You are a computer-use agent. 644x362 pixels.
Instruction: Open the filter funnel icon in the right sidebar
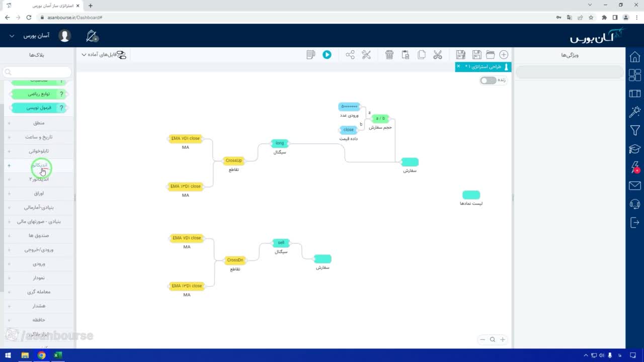coord(635,131)
